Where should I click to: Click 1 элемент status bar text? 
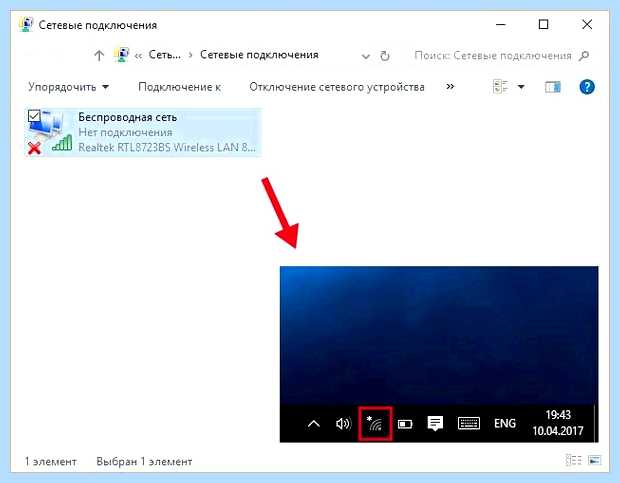51,461
